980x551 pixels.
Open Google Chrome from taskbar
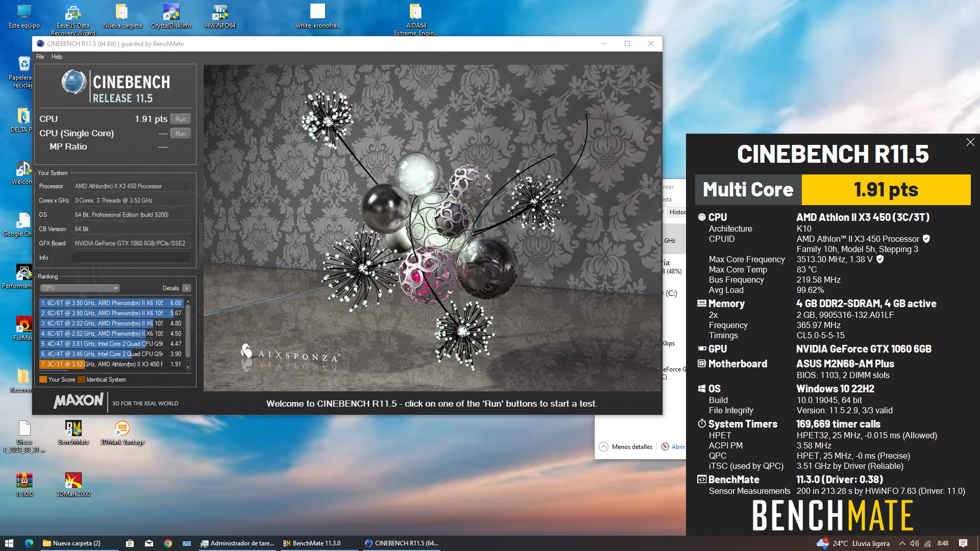pyautogui.click(x=168, y=543)
